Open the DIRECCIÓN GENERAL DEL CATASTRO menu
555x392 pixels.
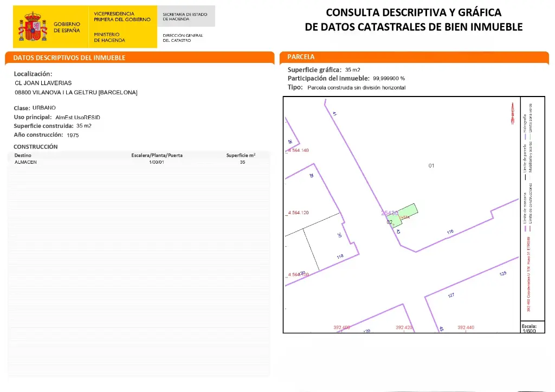183,38
